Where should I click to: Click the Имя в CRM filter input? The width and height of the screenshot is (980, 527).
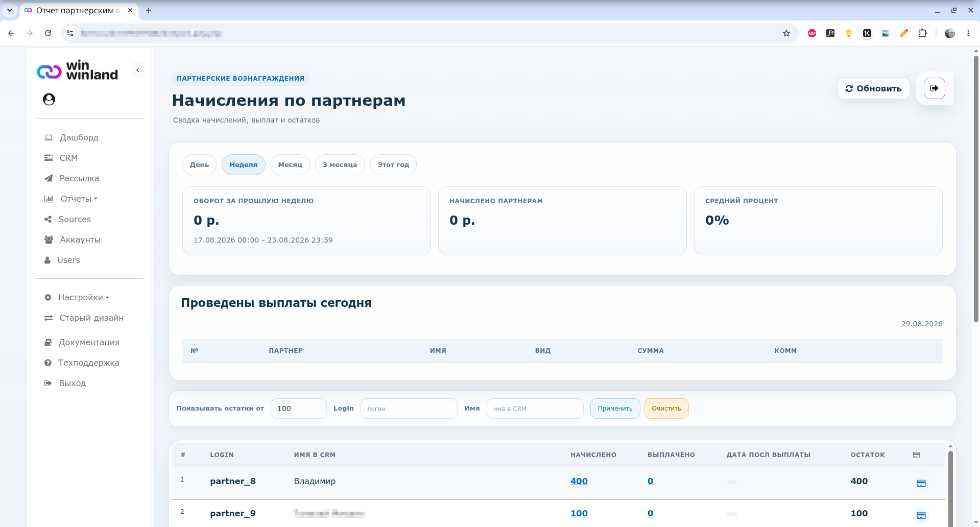[535, 409]
